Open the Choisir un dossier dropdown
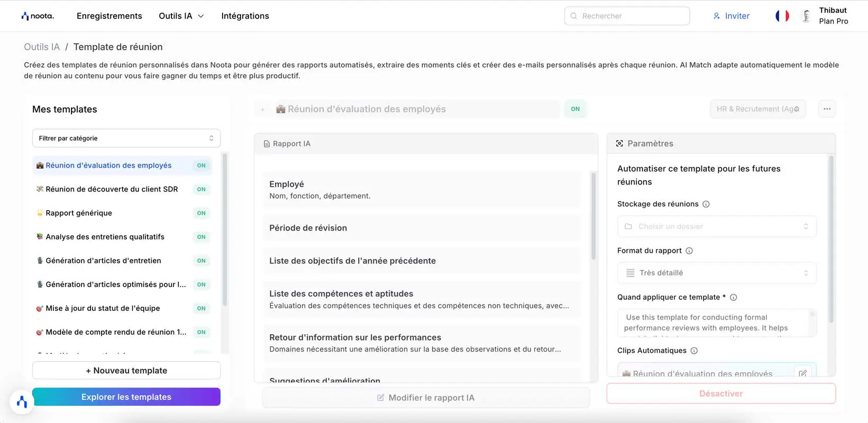Viewport: 868px width, 423px height. pyautogui.click(x=716, y=226)
